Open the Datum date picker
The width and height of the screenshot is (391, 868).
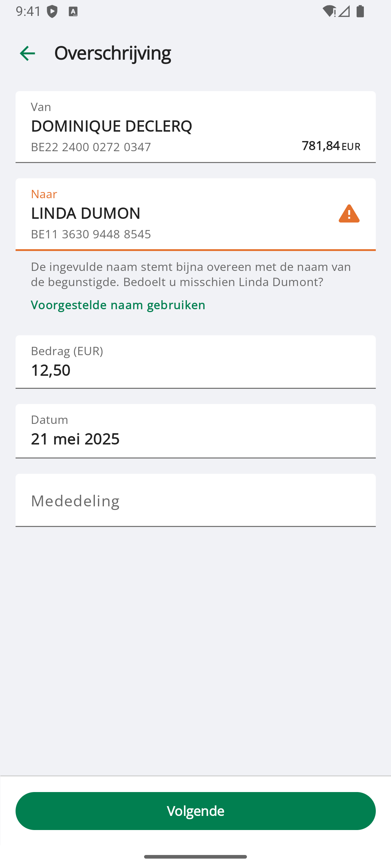tap(195, 431)
